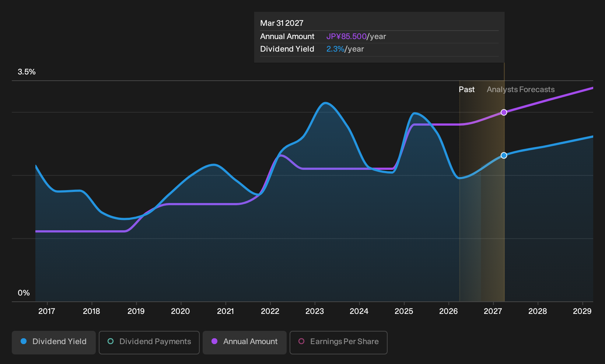This screenshot has width=605, height=364.
Task: Click the 2.3% dividend yield tooltip value
Action: 335,49
